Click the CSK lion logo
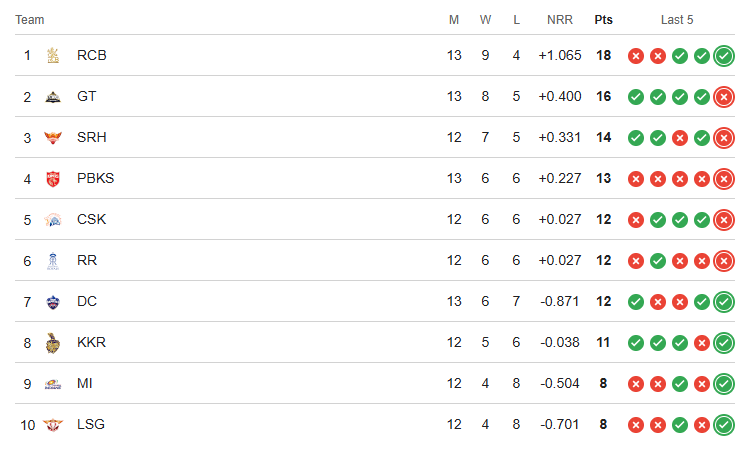The image size is (748, 464). (53, 220)
